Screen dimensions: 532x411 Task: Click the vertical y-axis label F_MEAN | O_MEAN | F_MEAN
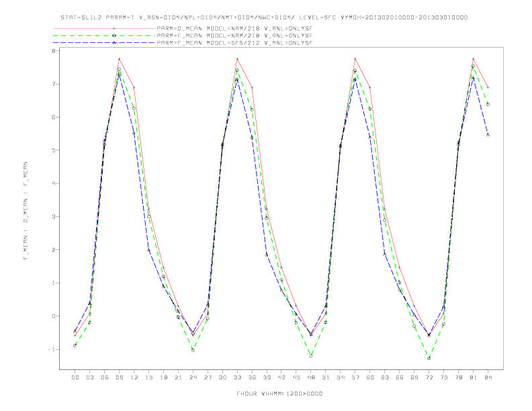[26, 211]
